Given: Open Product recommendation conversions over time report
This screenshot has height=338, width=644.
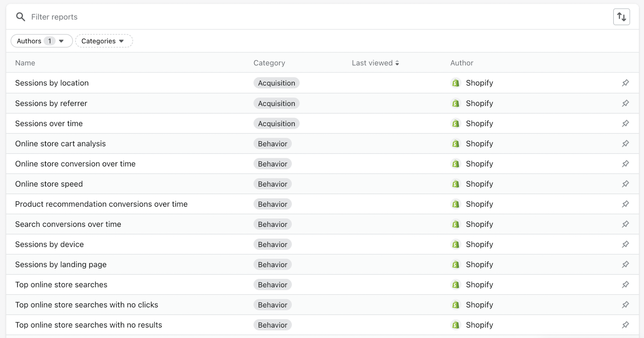Looking at the screenshot, I should (x=101, y=204).
